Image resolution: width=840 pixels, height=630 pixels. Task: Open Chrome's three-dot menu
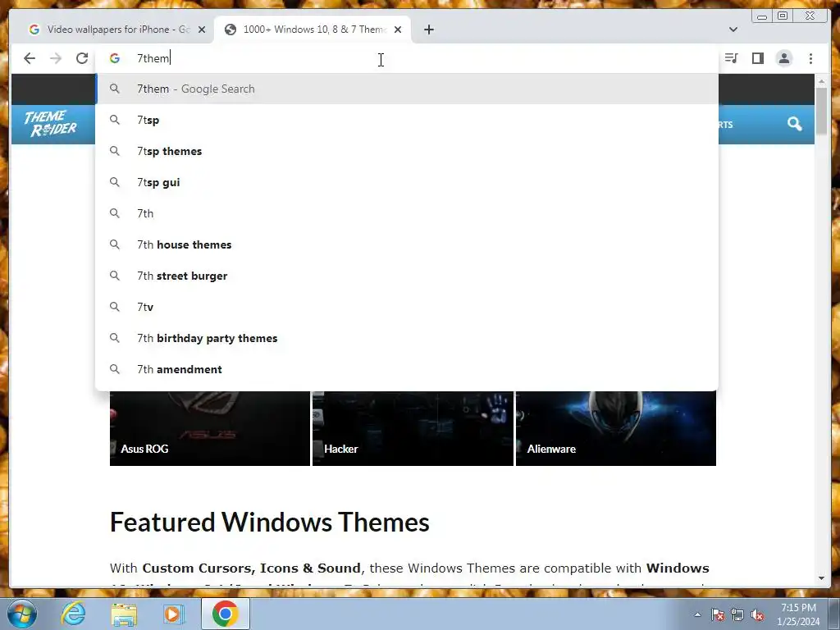point(810,58)
